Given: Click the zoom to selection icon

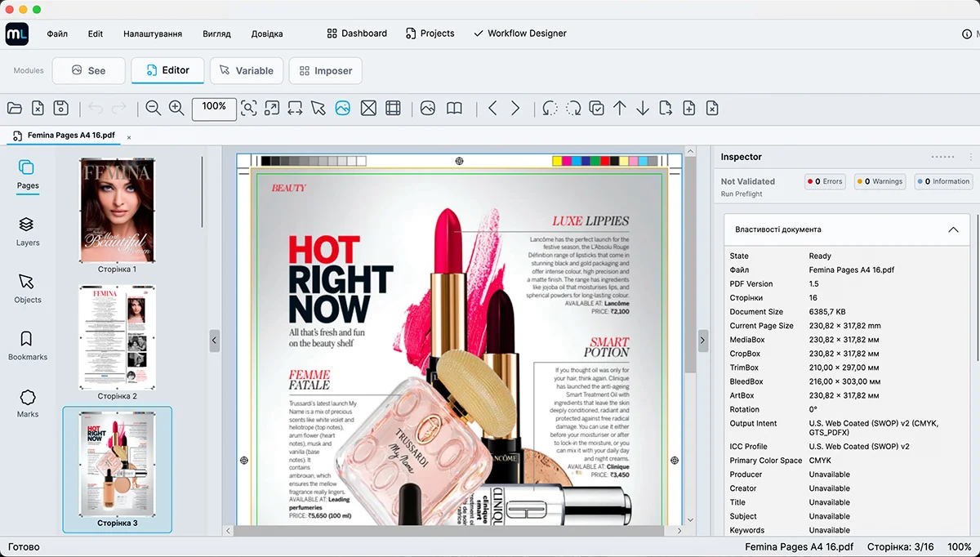Looking at the screenshot, I should point(249,108).
